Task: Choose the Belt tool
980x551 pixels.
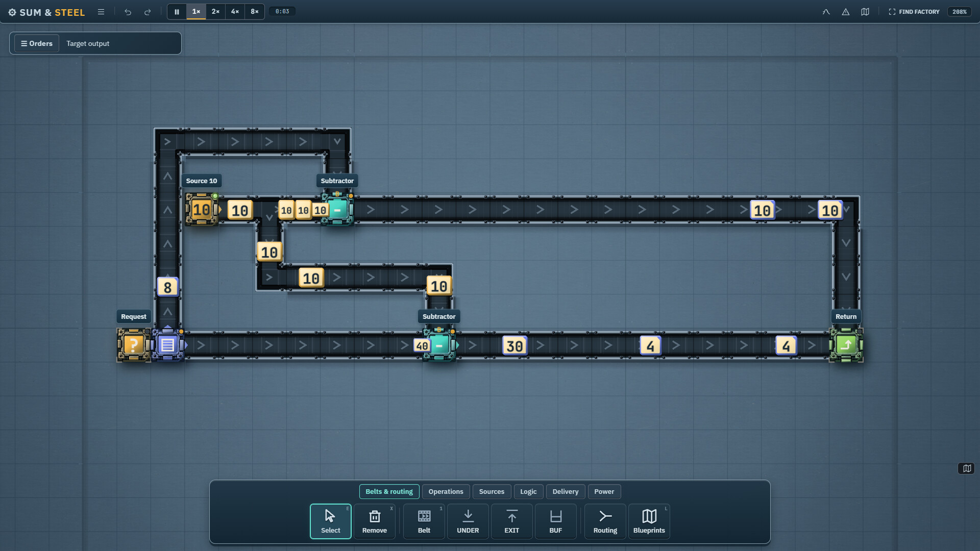Action: (x=424, y=521)
